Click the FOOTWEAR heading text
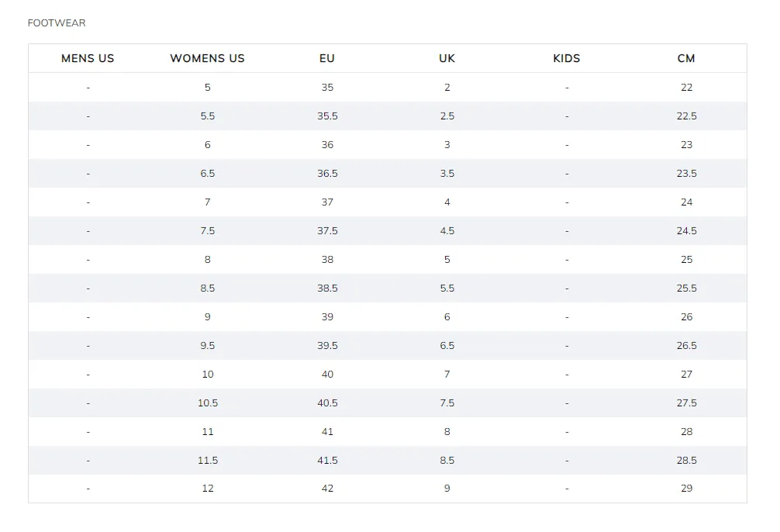Viewport: 780px width, 532px height. [57, 23]
